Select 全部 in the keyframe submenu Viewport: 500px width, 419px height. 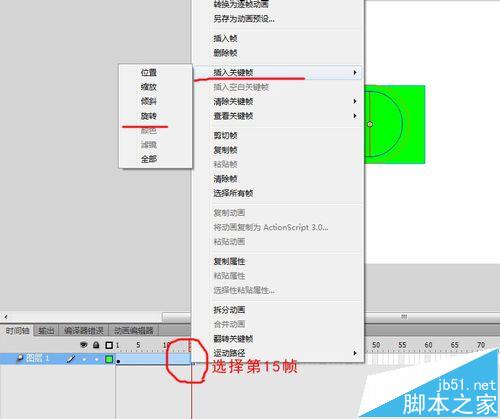149,159
